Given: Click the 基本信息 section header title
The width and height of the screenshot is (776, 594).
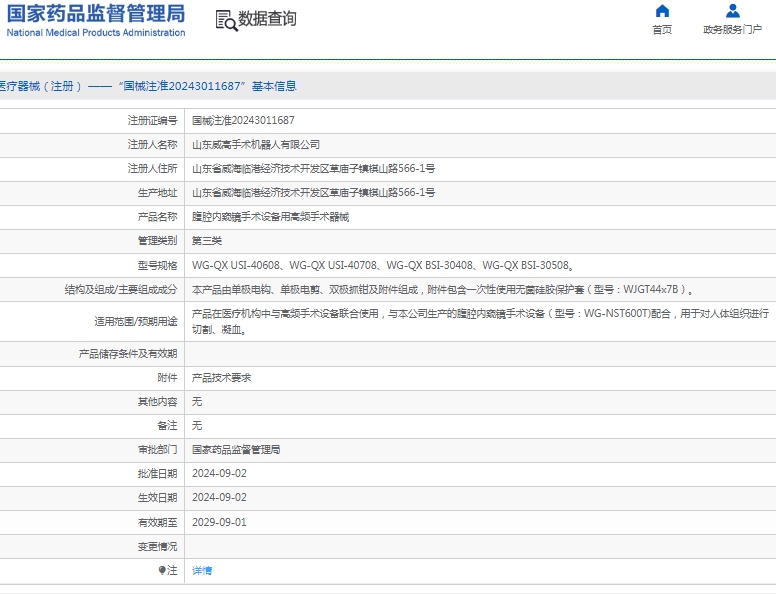Looking at the screenshot, I should pyautogui.click(x=274, y=86).
